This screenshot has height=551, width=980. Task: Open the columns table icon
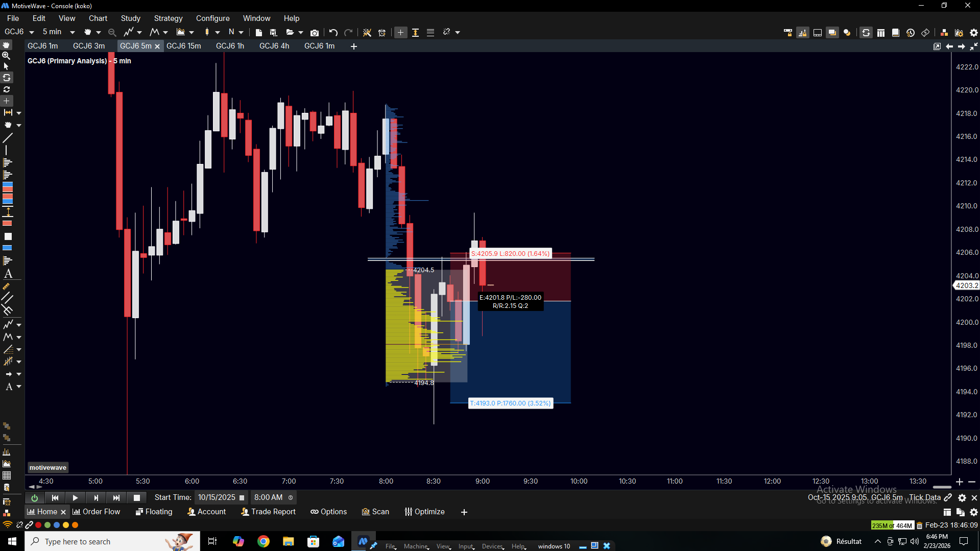881,32
